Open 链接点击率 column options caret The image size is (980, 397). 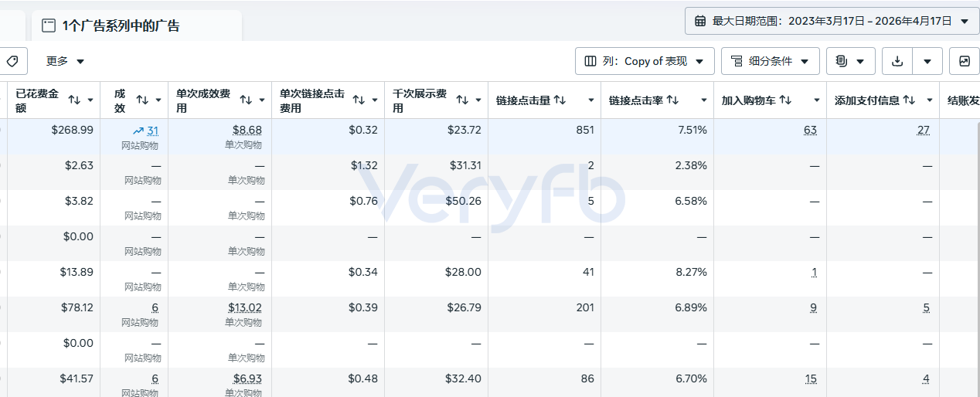704,100
